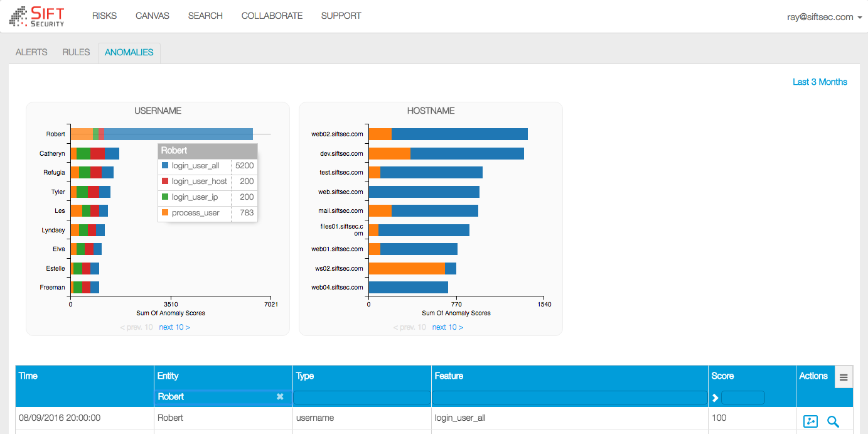This screenshot has height=434, width=868.
Task: Switch to the ALERTS tab
Action: 31,52
